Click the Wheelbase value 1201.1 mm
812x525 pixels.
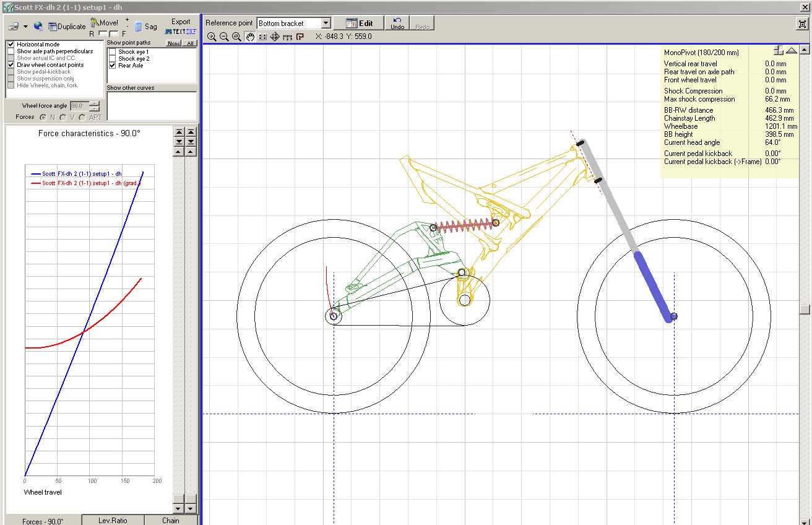click(780, 126)
